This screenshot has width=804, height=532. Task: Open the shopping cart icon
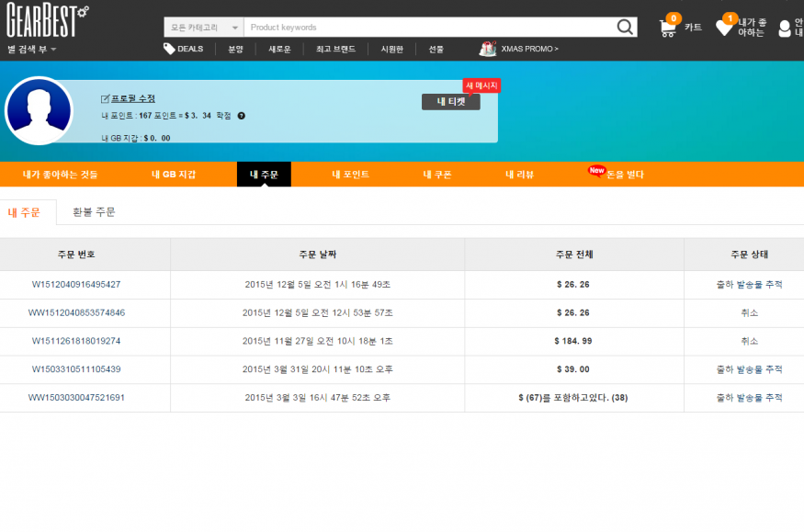pos(668,28)
